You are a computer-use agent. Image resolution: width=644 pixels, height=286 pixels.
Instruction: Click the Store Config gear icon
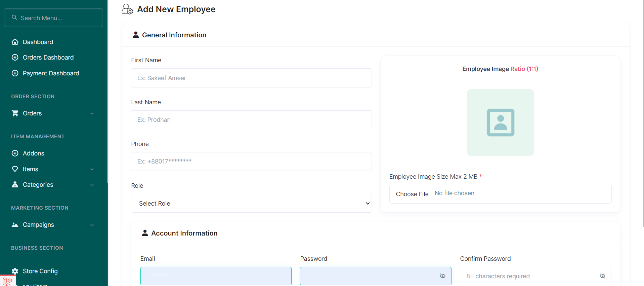click(15, 271)
